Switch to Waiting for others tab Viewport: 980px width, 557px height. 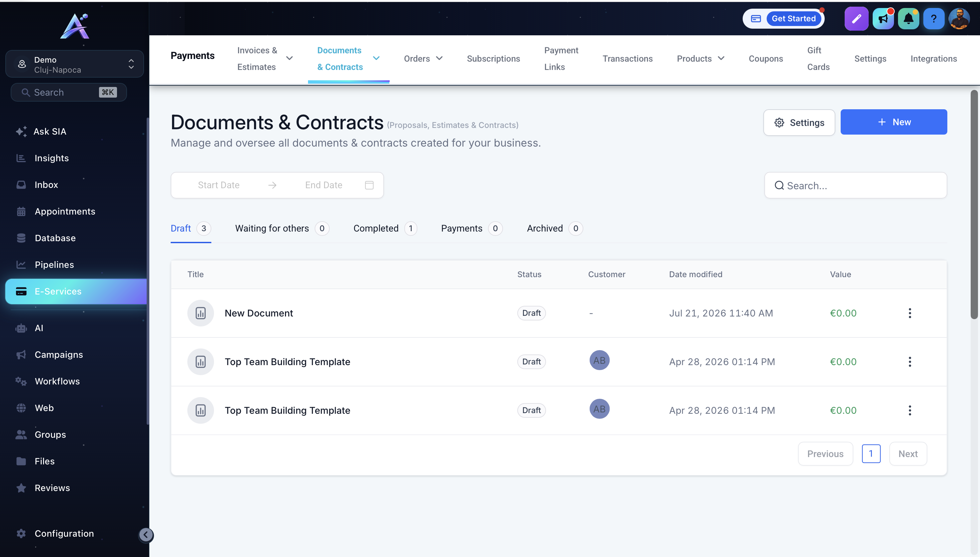282,229
